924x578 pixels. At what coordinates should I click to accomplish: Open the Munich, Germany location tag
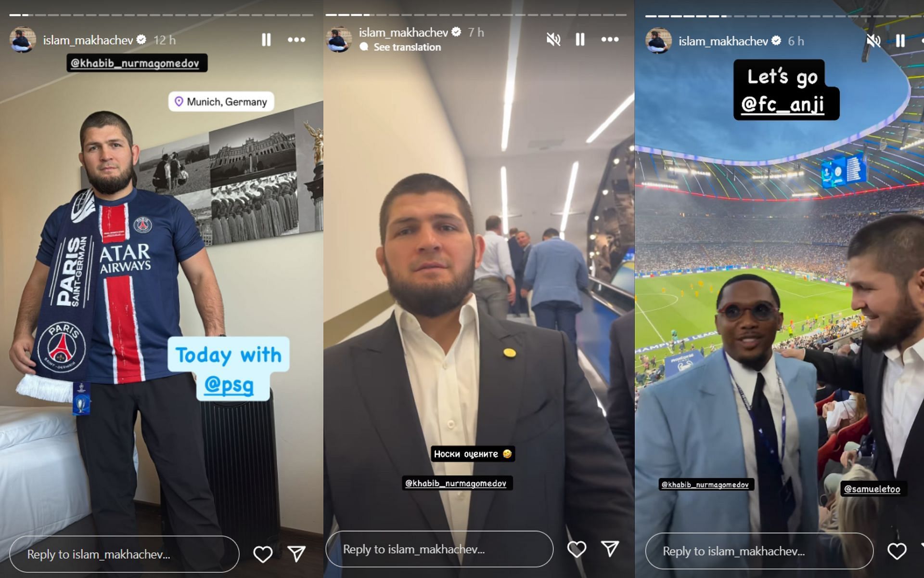point(221,102)
